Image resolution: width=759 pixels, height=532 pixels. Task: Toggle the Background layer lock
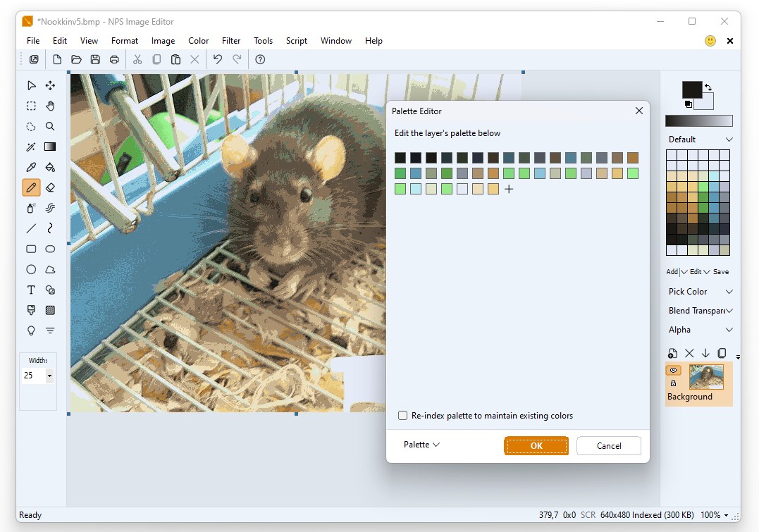tap(673, 383)
